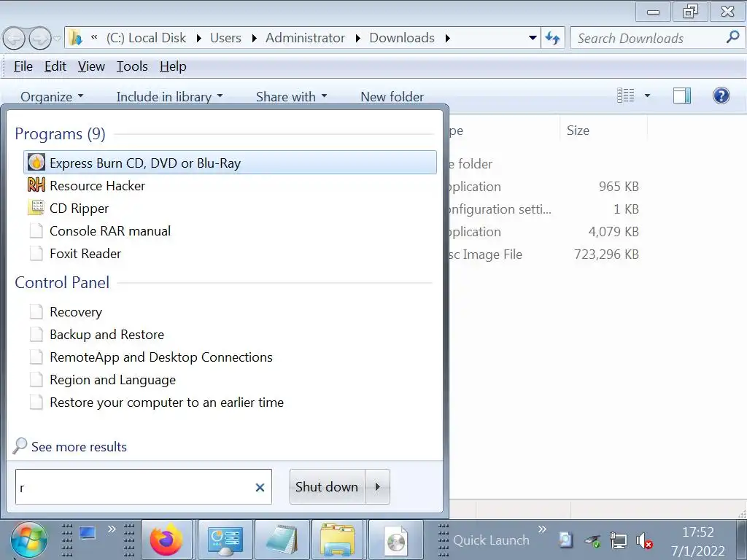
Task: Change view layout icon
Action: click(625, 96)
